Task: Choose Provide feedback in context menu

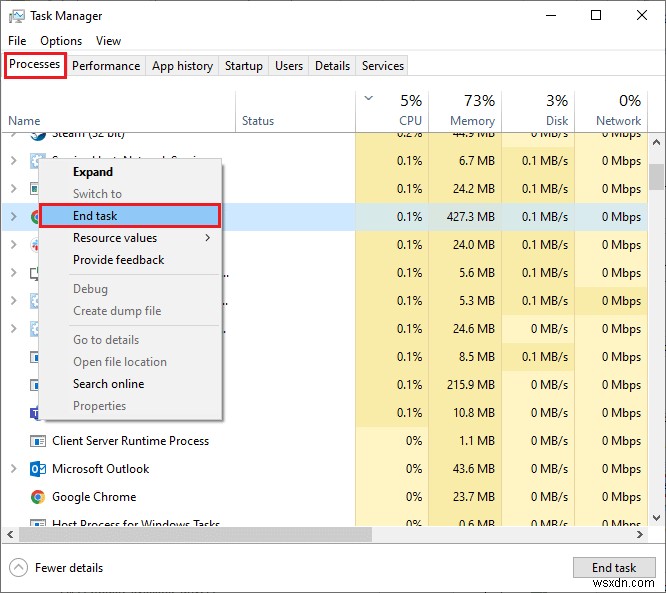Action: (x=130, y=260)
